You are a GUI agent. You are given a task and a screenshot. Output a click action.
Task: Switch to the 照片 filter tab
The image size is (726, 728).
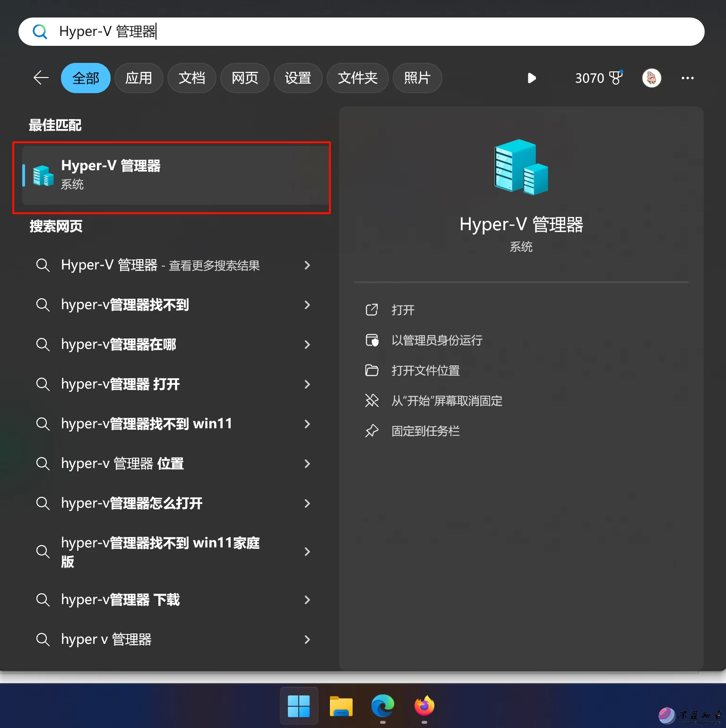click(417, 78)
